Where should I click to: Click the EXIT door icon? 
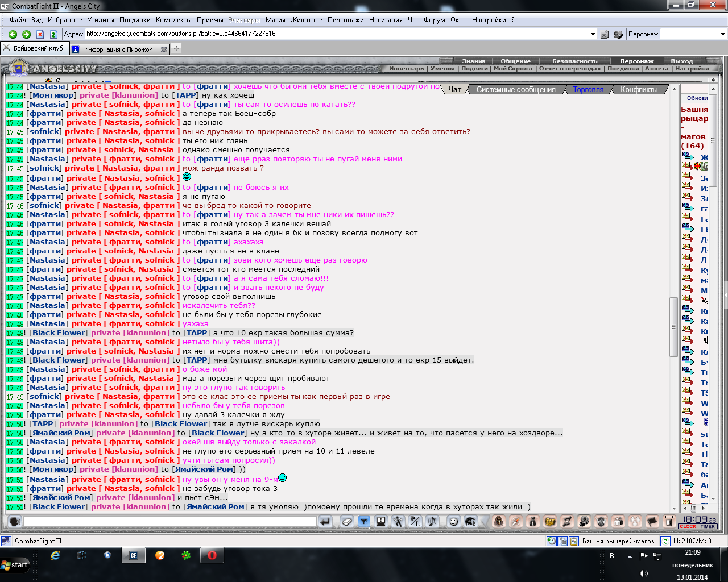point(669,521)
